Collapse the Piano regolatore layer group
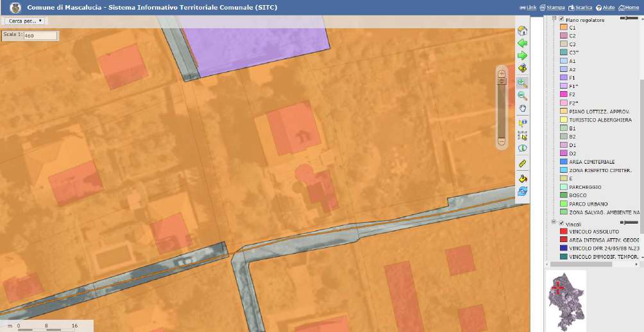The image size is (644, 332). pyautogui.click(x=554, y=19)
